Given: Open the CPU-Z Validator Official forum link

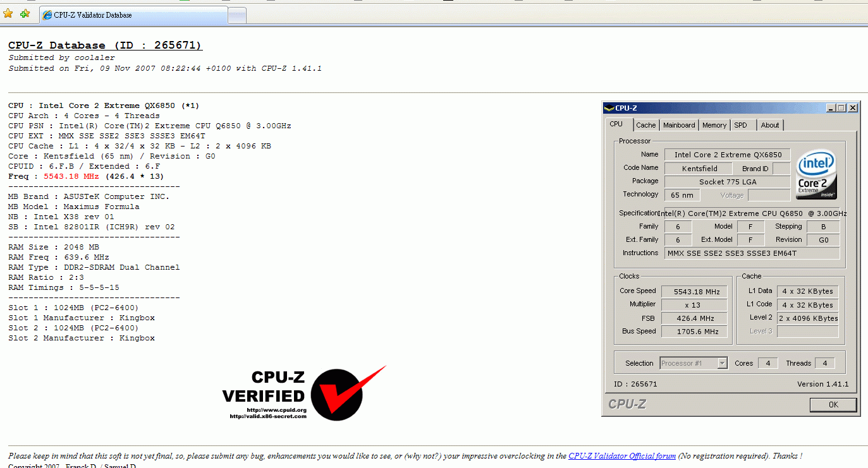Looking at the screenshot, I should click(622, 456).
